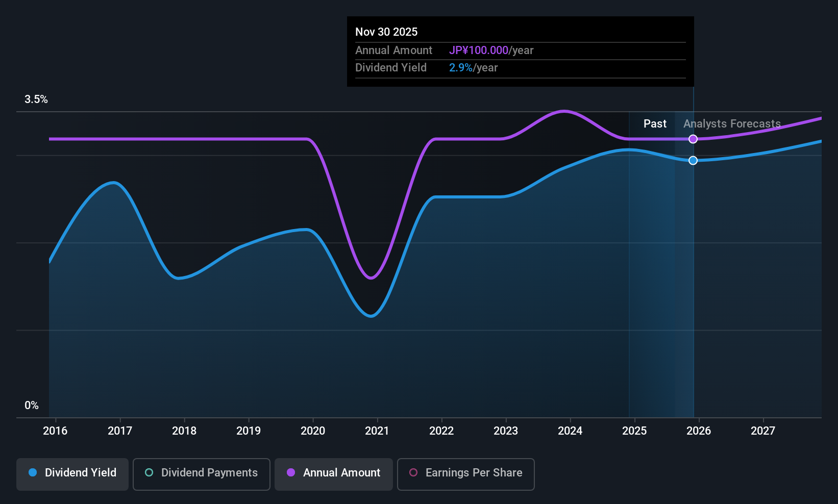
Task: Click the 2017 x-axis label
Action: [120, 431]
